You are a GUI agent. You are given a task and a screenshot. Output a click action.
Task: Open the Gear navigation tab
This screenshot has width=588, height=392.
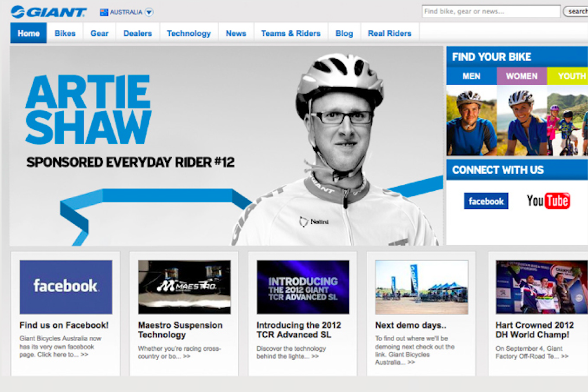click(99, 34)
